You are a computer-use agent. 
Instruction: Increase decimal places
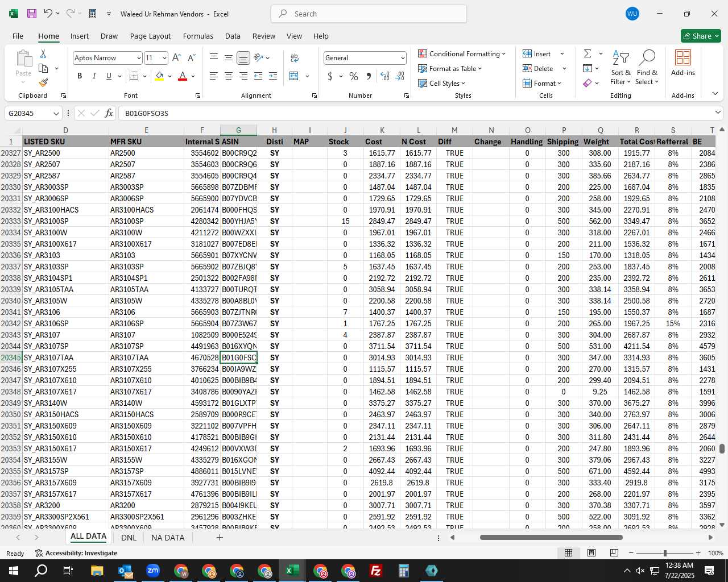click(x=385, y=76)
